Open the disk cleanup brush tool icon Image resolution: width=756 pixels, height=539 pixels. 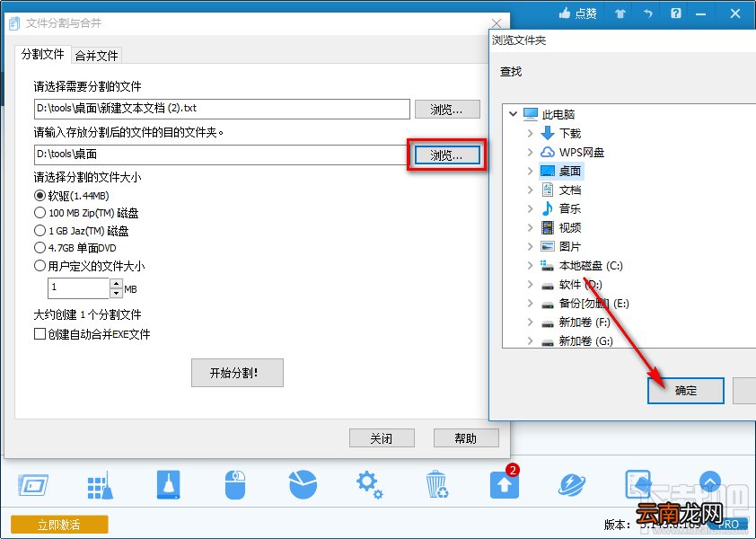pos(168,484)
